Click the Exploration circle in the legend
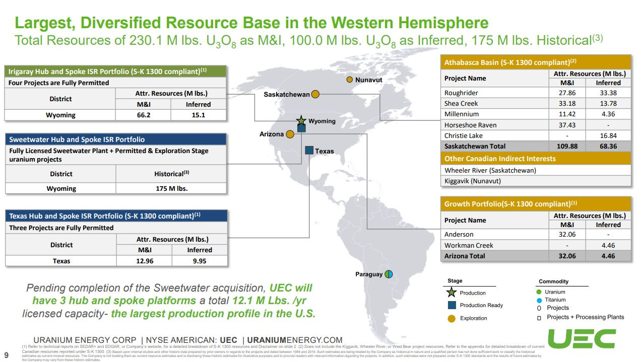Screen dimensions: 644x362 (452, 318)
